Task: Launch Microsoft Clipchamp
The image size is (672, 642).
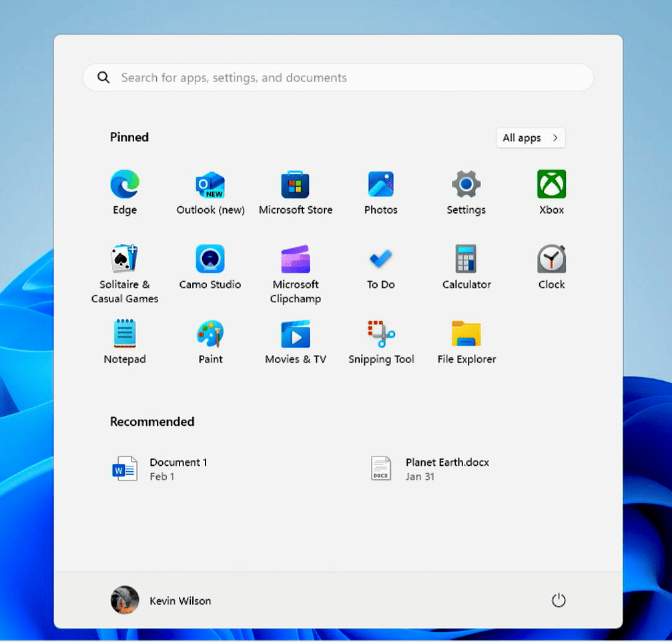Action: [296, 260]
